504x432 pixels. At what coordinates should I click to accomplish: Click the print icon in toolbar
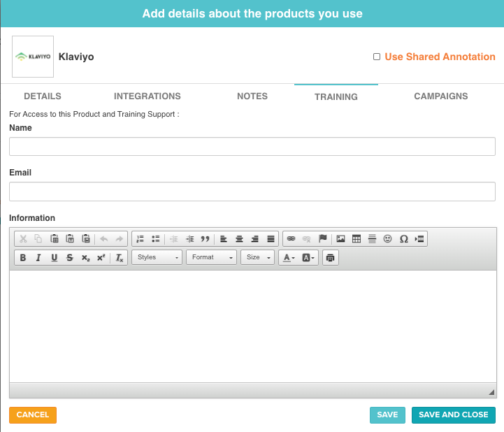[330, 257]
